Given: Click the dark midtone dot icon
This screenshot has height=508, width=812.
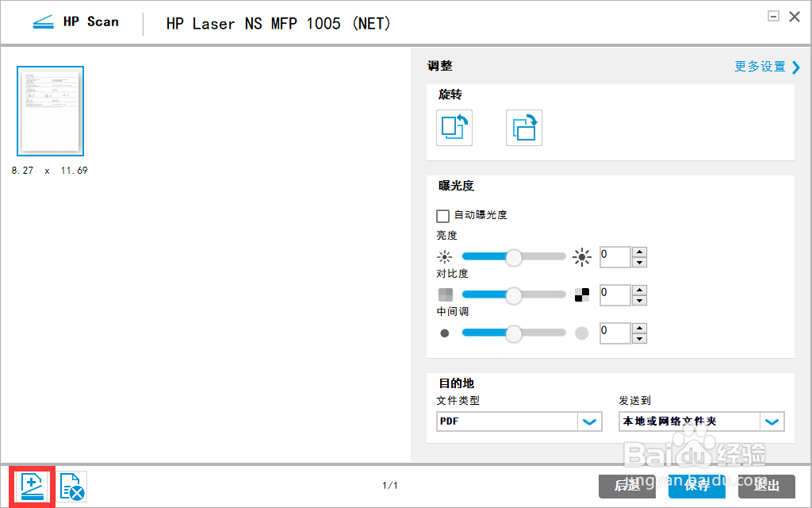Looking at the screenshot, I should click(444, 333).
